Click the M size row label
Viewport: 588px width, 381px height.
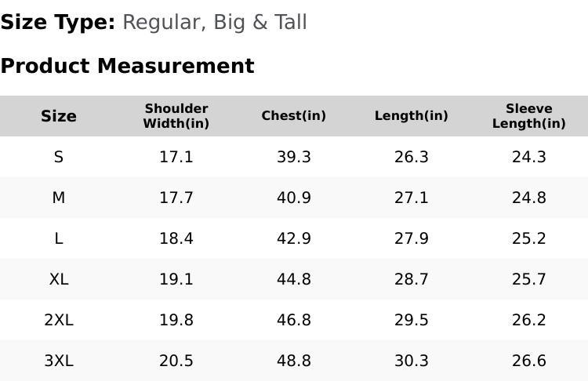point(59,198)
